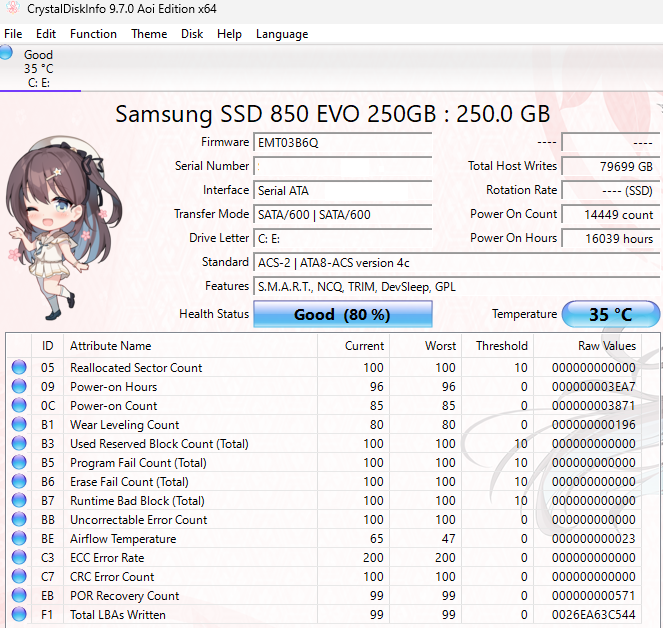663x633 pixels.
Task: Click the Attribute Name column header
Action: coord(111,346)
